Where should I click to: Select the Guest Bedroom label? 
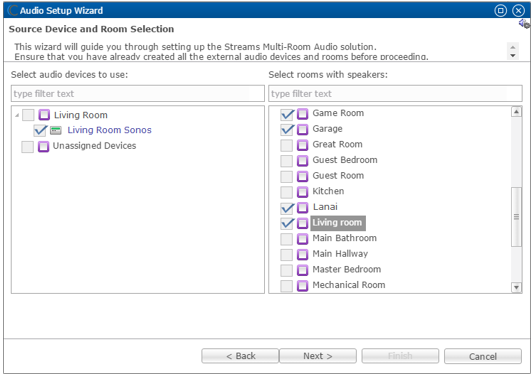pos(345,160)
